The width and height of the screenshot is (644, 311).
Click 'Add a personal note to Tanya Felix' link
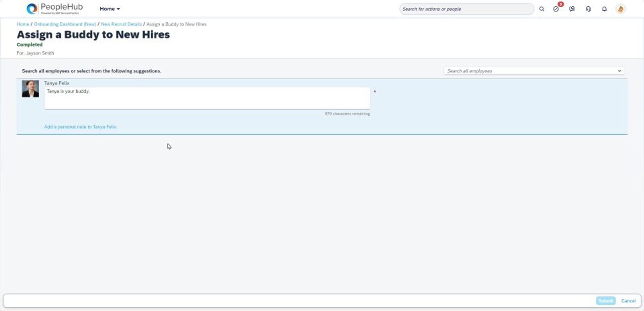pos(80,127)
